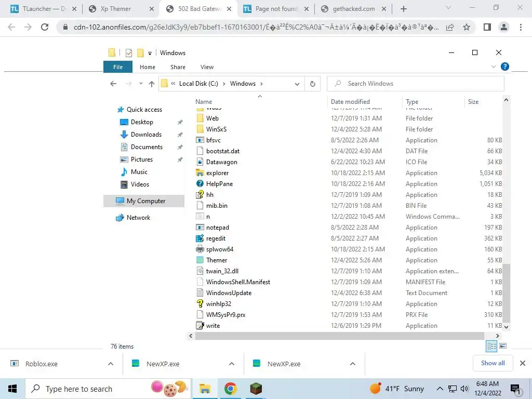Select the HelpPane application icon
Viewport: 532px width, 399px height.
pos(200,183)
